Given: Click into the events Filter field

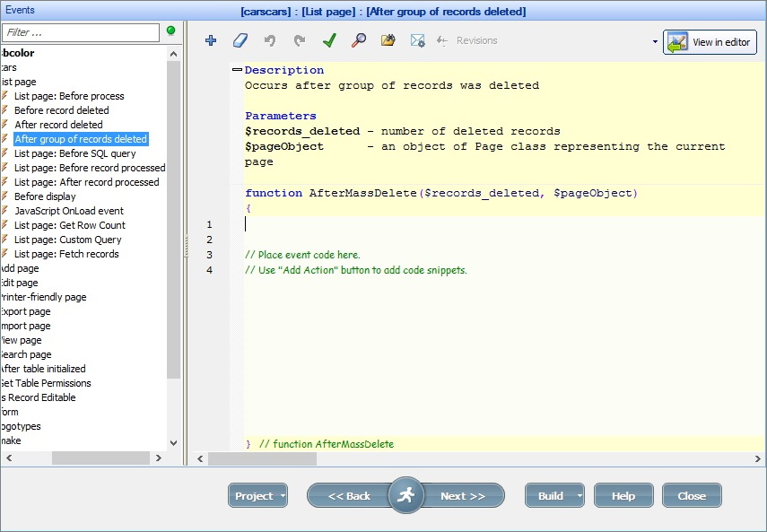Looking at the screenshot, I should click(x=81, y=32).
